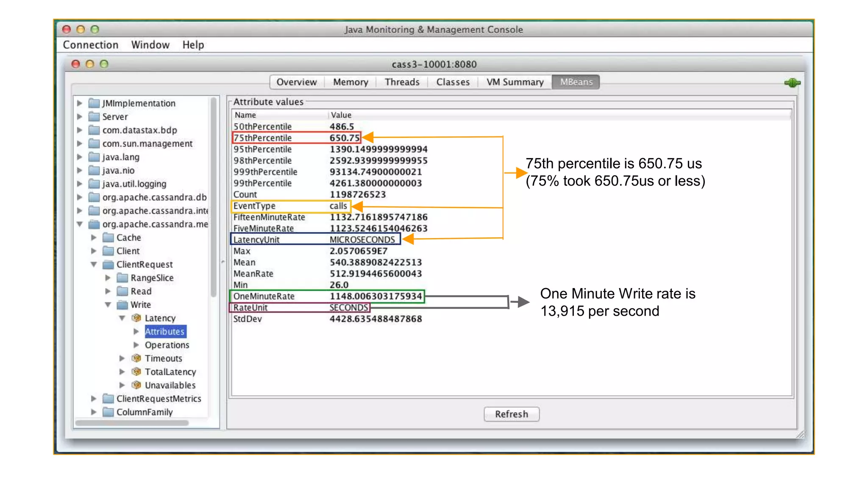The image size is (868, 488).
Task: Click the Client folder icon
Action: (108, 251)
